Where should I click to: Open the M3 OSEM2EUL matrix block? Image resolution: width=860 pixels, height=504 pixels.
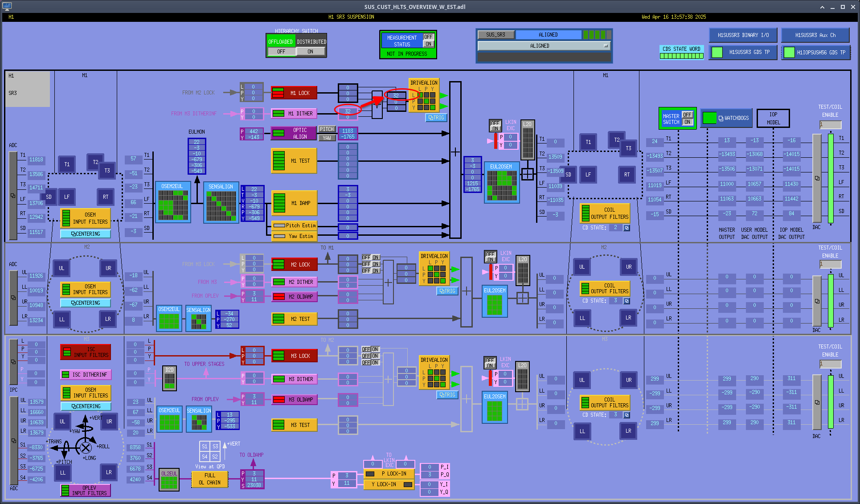pos(169,419)
